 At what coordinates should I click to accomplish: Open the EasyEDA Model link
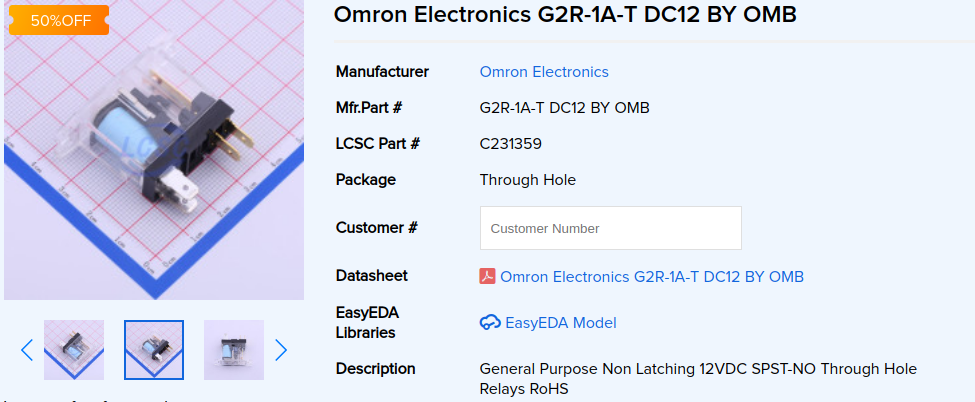click(x=561, y=323)
